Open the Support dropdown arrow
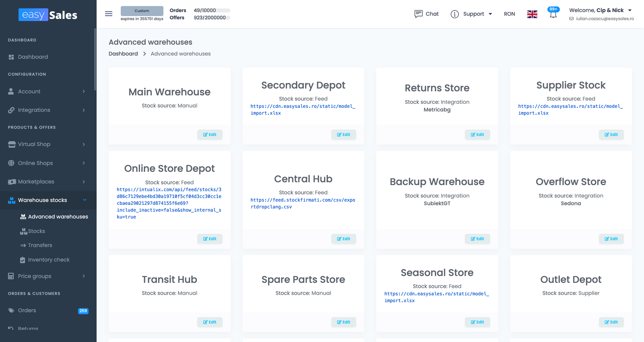Screen dimensions: 644x342 pos(490,14)
